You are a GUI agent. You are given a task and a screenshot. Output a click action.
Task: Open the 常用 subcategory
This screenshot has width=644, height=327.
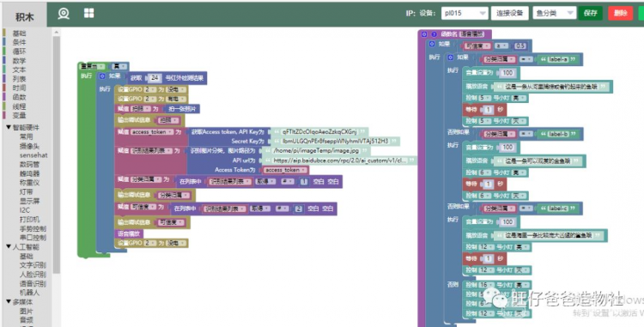(27, 136)
